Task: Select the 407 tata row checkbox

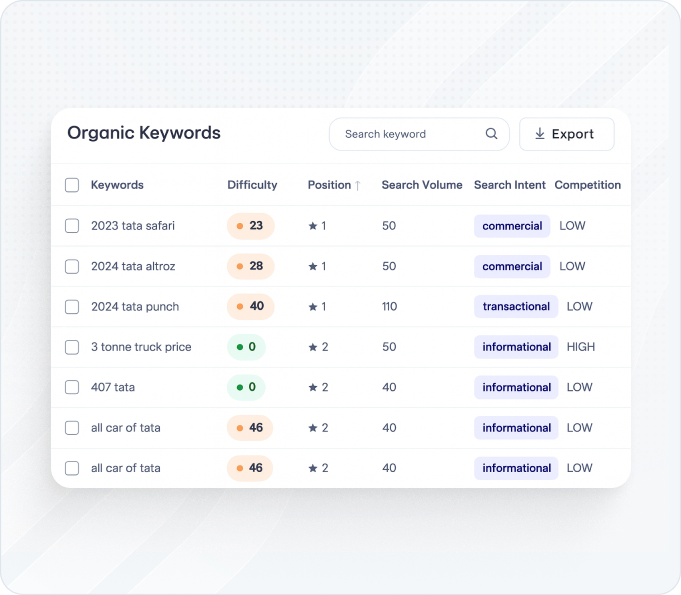Action: point(72,388)
